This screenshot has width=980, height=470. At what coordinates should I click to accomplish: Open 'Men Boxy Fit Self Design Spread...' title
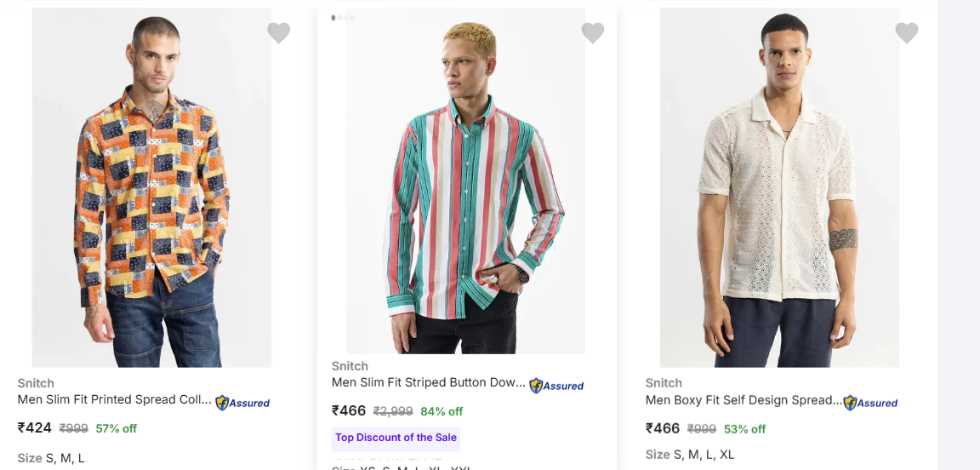pos(743,399)
